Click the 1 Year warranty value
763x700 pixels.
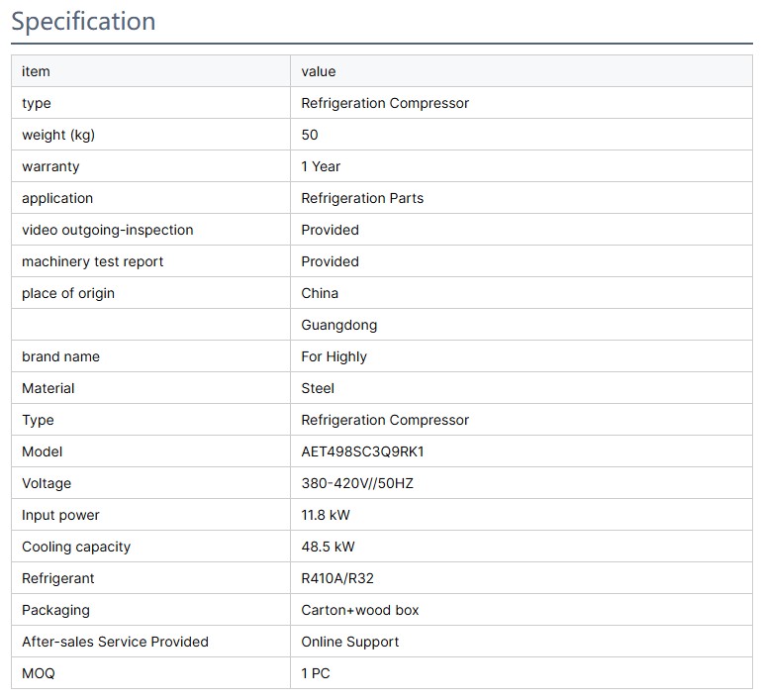(321, 166)
